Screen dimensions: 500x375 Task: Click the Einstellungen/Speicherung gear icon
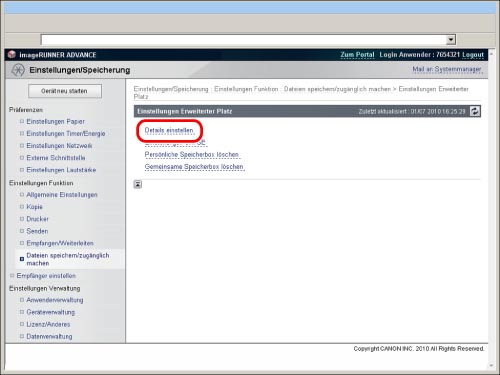click(18, 70)
